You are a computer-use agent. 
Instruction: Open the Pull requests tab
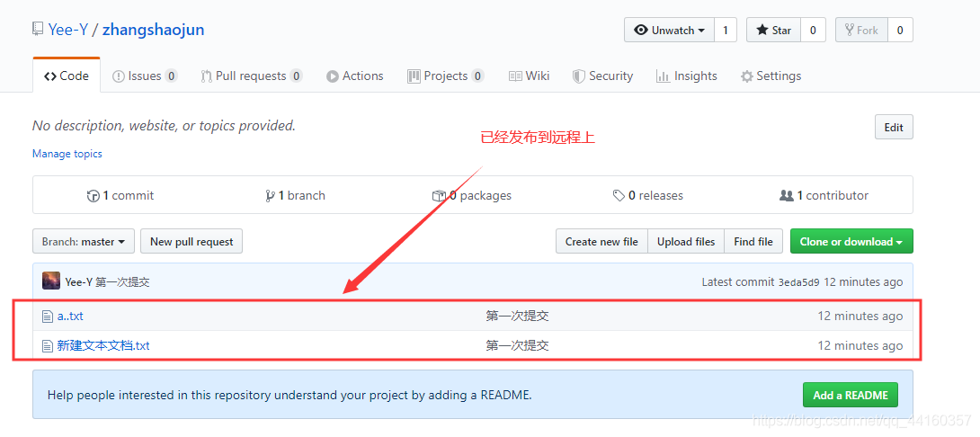[x=251, y=76]
